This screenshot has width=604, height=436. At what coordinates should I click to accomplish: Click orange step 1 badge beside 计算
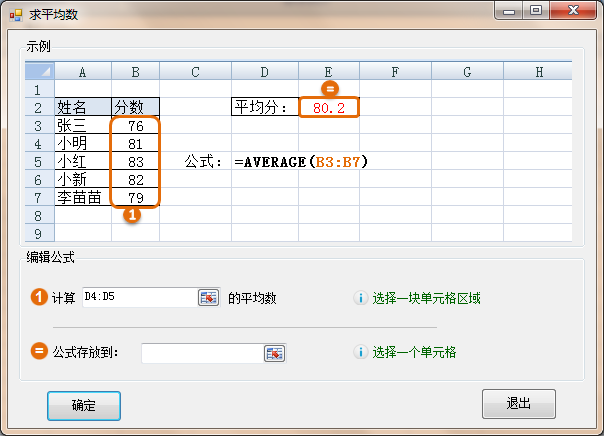click(x=40, y=297)
